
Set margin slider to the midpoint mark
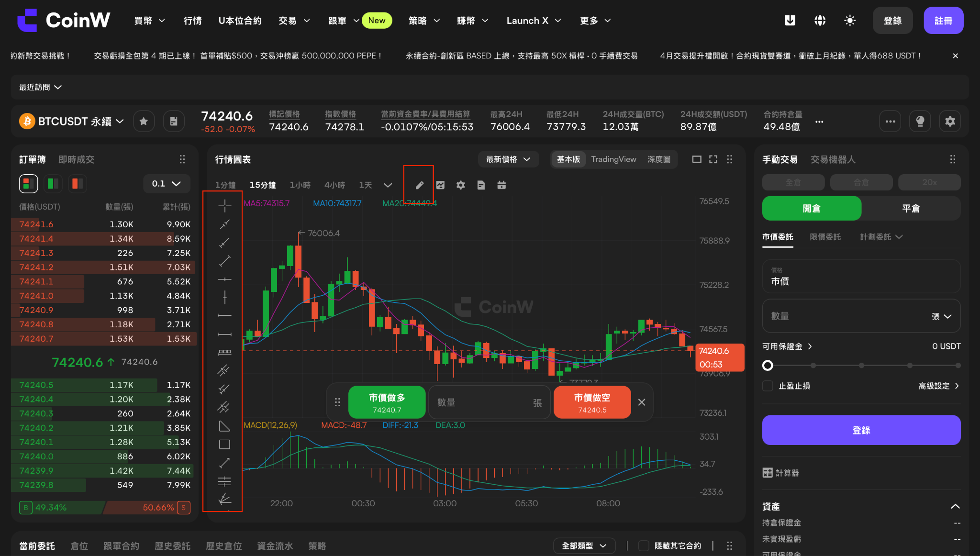pos(861,366)
